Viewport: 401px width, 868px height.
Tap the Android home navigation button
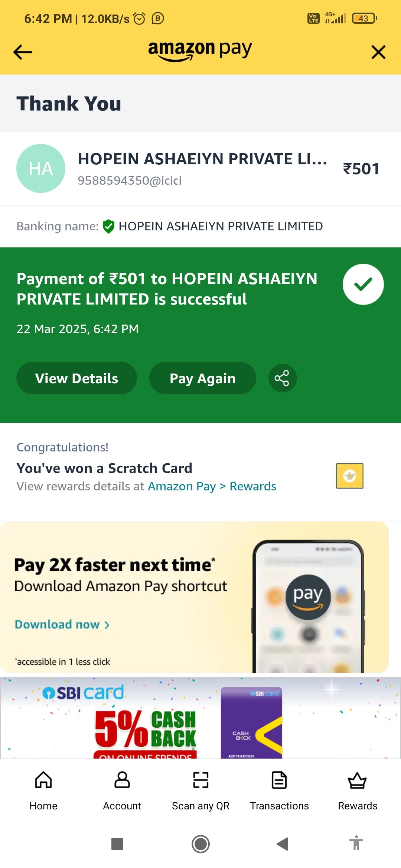tap(200, 844)
